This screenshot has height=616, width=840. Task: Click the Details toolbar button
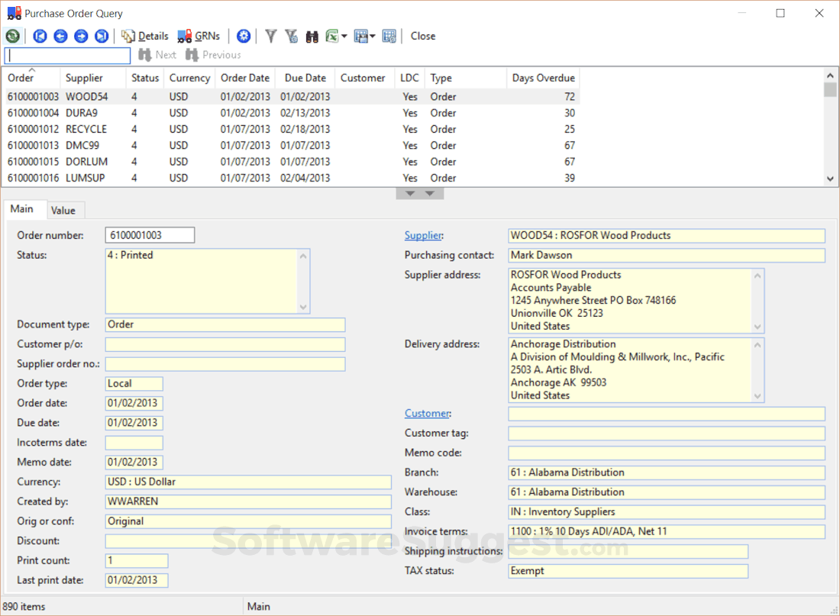pyautogui.click(x=145, y=35)
